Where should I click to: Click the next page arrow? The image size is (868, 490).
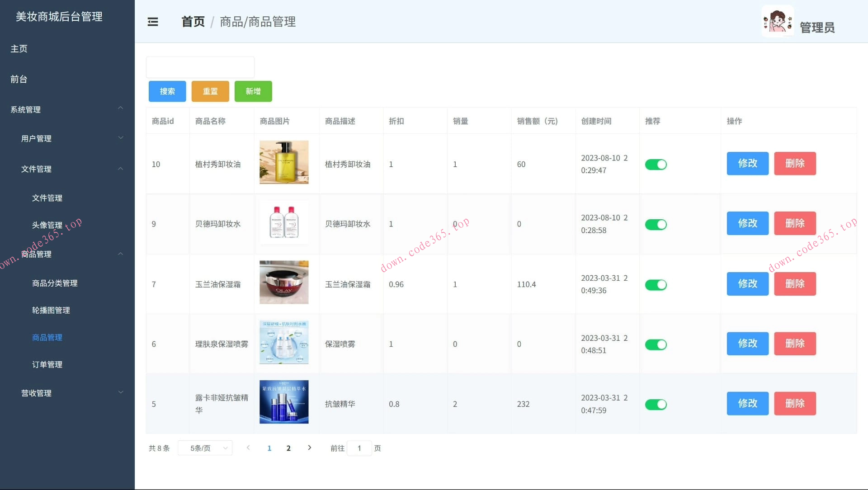coord(309,448)
